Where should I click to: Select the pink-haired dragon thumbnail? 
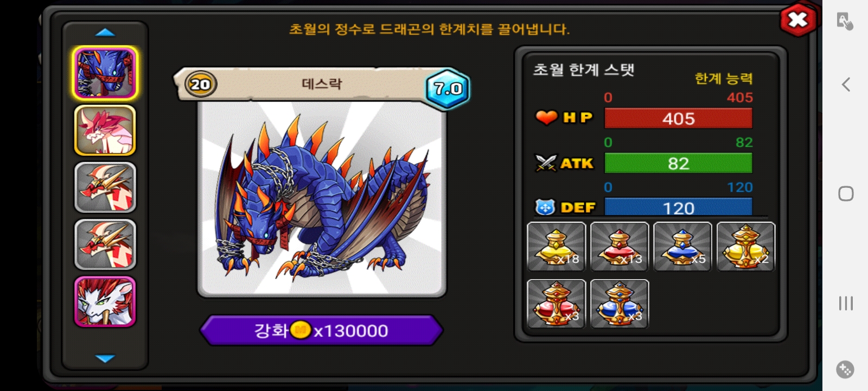[x=105, y=130]
